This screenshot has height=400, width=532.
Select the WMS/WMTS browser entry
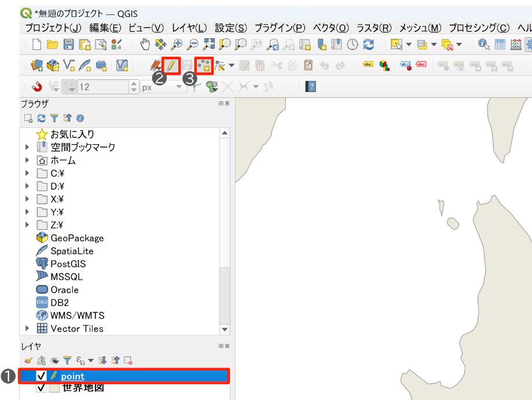point(78,315)
